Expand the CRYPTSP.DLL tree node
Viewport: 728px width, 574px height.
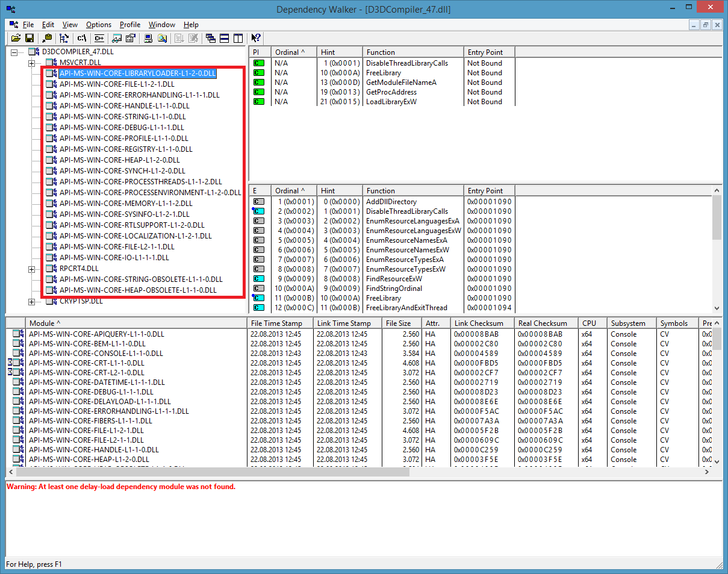(x=31, y=301)
